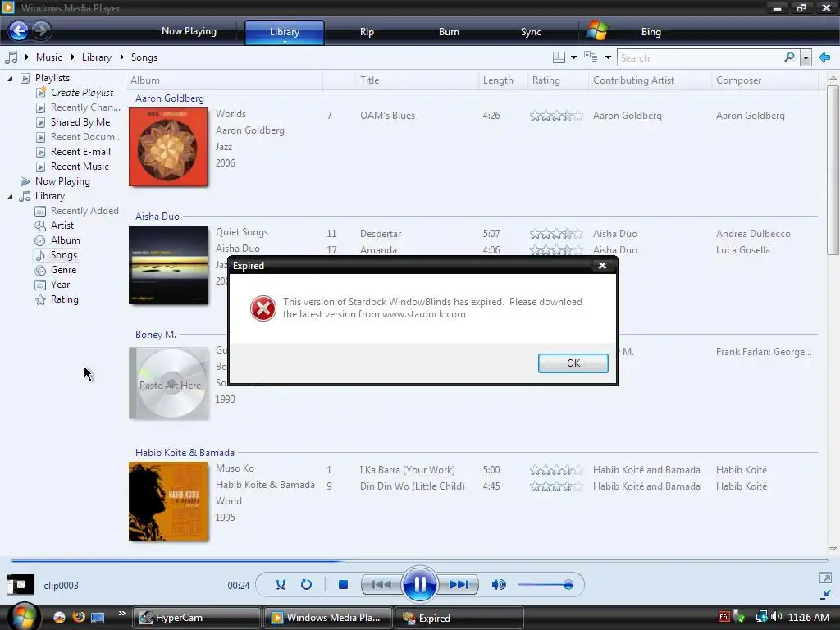Click the music note category icon in breadcrumb
840x630 pixels.
(x=11, y=57)
